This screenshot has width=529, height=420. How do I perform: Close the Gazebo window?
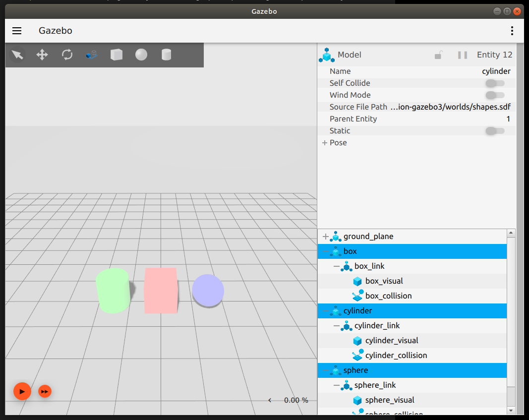(x=517, y=11)
